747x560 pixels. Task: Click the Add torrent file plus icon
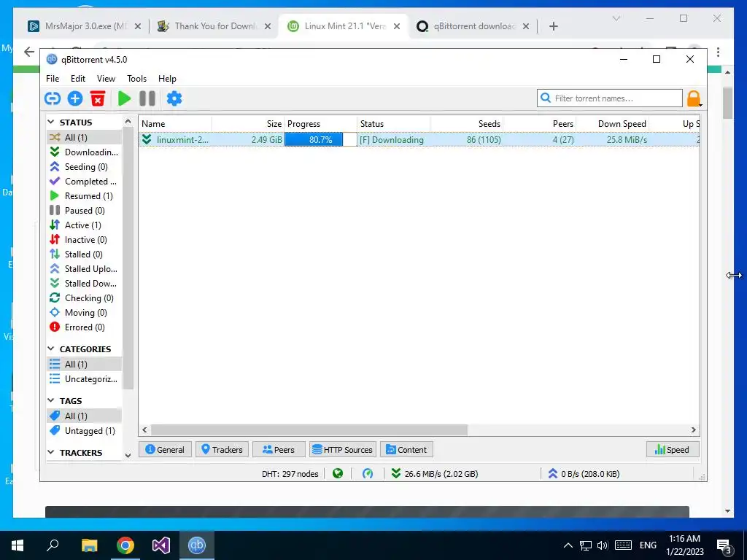(x=75, y=98)
